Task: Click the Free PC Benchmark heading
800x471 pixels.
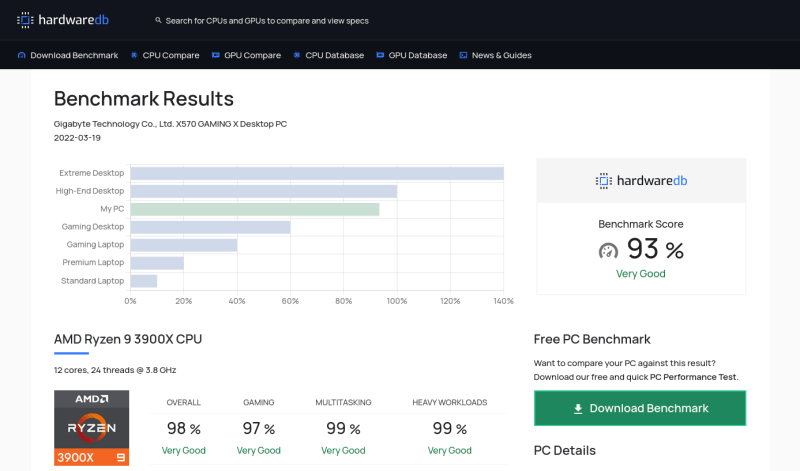Action: [592, 339]
